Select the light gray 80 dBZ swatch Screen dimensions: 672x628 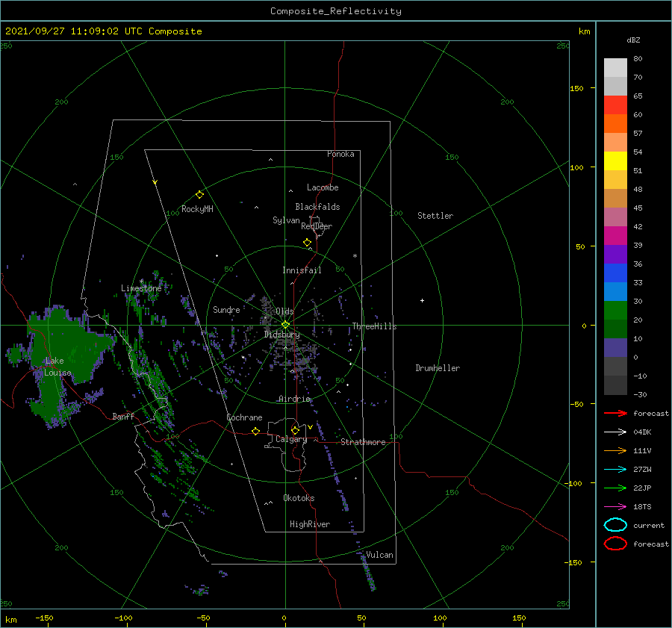click(615, 67)
